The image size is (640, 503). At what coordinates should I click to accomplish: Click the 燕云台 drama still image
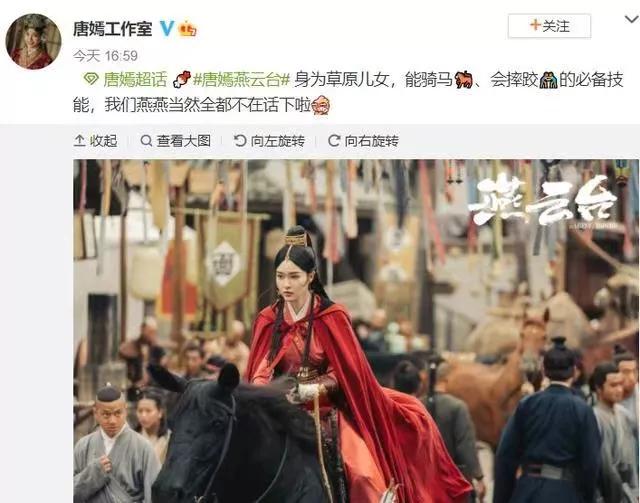click(356, 331)
